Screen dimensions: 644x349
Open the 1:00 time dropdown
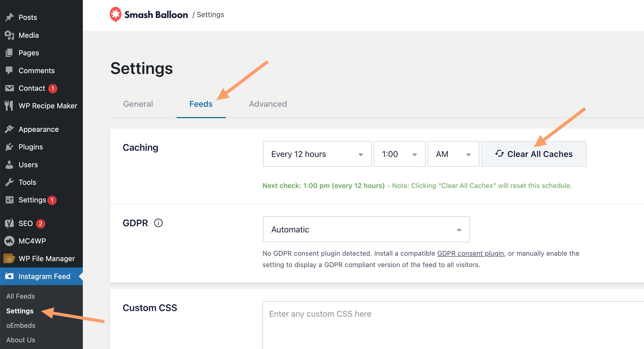click(x=399, y=154)
